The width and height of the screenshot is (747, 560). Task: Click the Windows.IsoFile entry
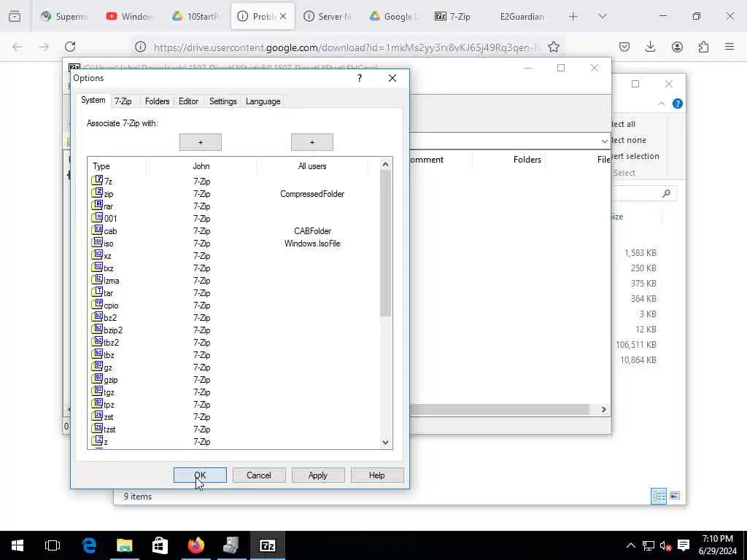tap(312, 244)
